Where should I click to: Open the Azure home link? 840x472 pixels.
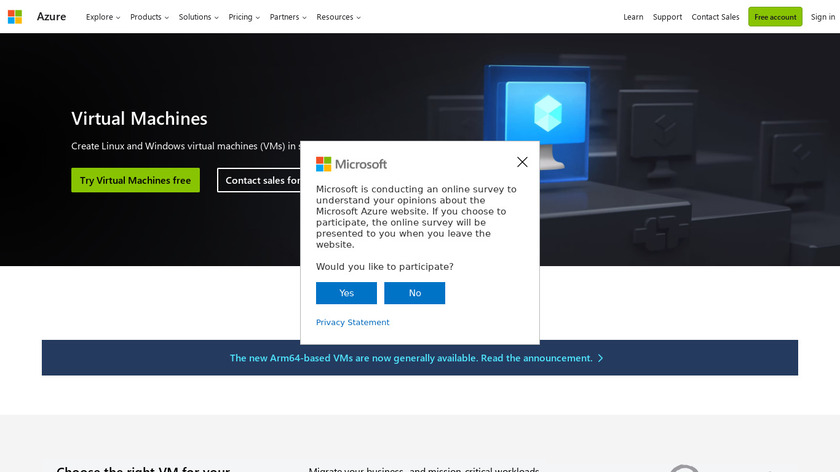tap(51, 17)
